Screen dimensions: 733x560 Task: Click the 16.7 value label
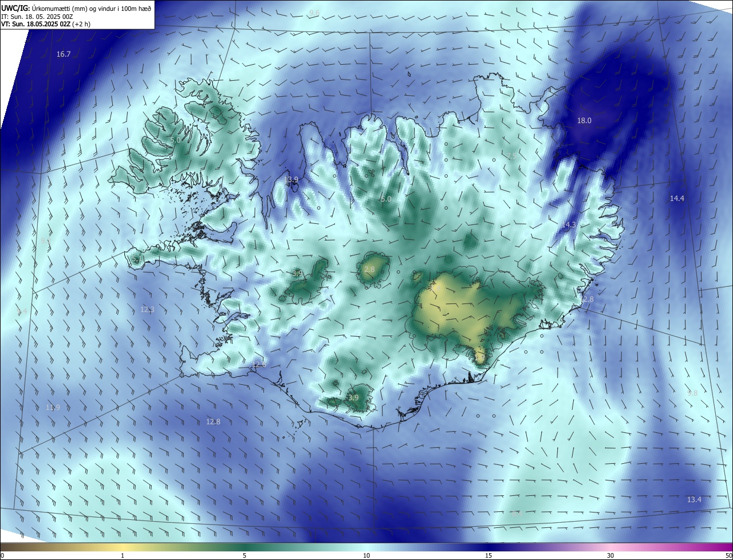click(64, 54)
